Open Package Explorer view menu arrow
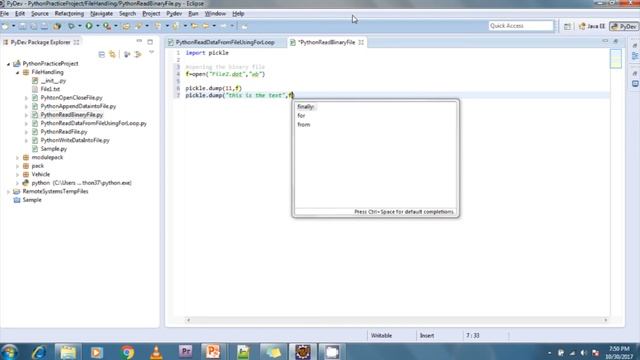Image resolution: width=640 pixels, height=360 pixels. point(151,53)
